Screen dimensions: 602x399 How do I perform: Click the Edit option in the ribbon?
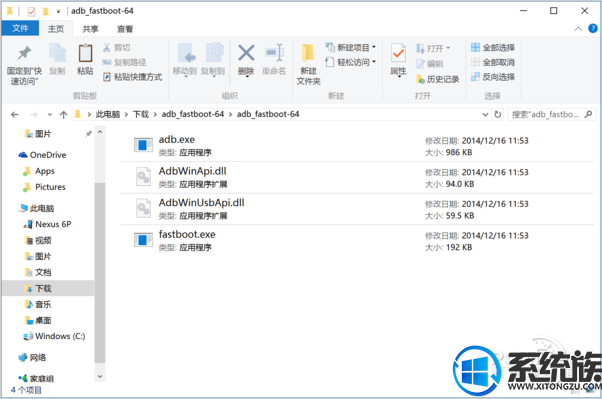[x=430, y=64]
